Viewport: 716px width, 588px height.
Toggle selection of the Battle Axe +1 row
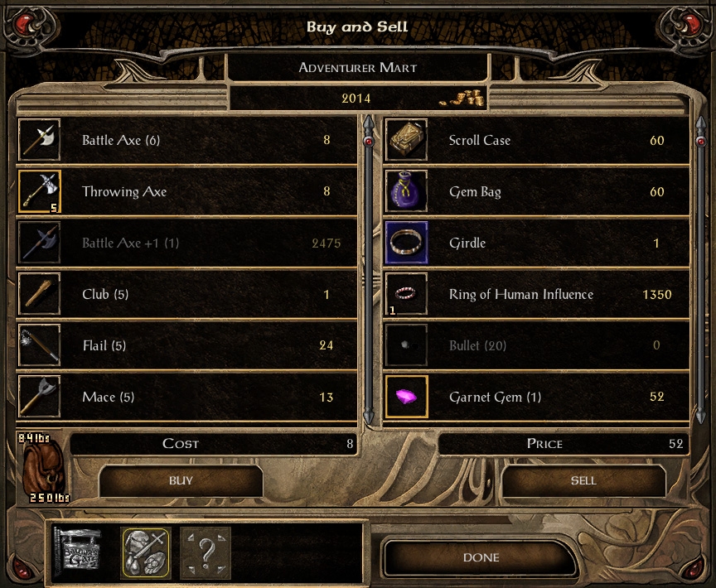[187, 243]
